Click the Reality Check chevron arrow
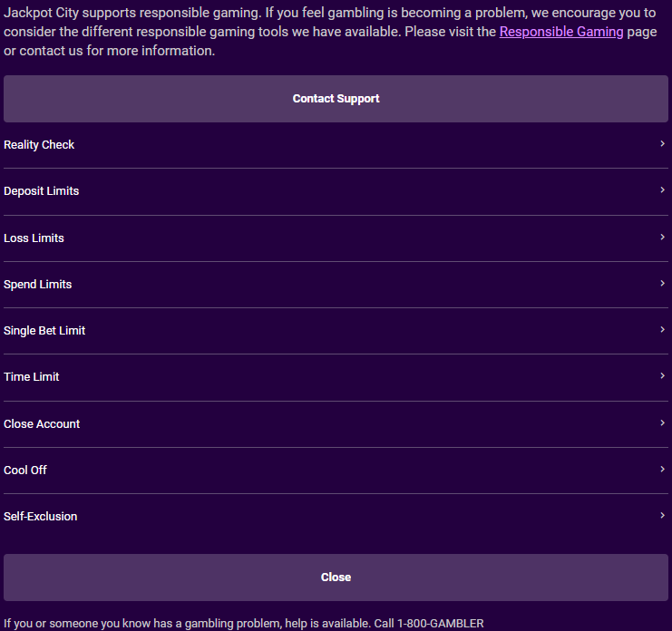This screenshot has height=631, width=672. (x=662, y=144)
